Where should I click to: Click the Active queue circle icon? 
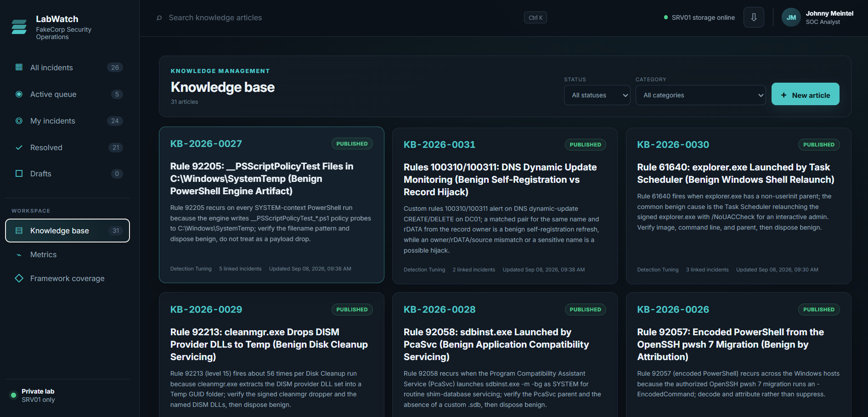point(19,94)
